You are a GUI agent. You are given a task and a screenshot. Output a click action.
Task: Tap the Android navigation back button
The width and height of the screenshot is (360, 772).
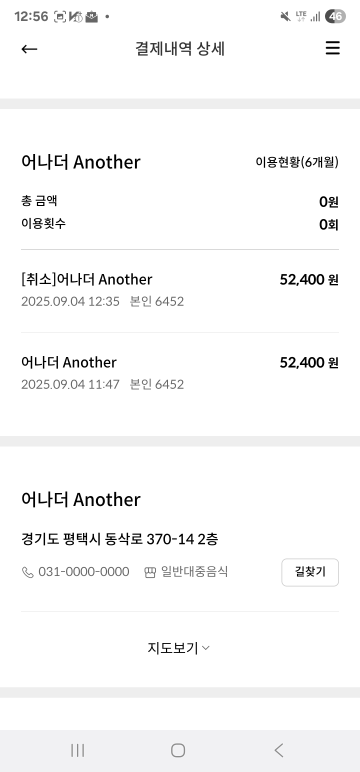[279, 750]
